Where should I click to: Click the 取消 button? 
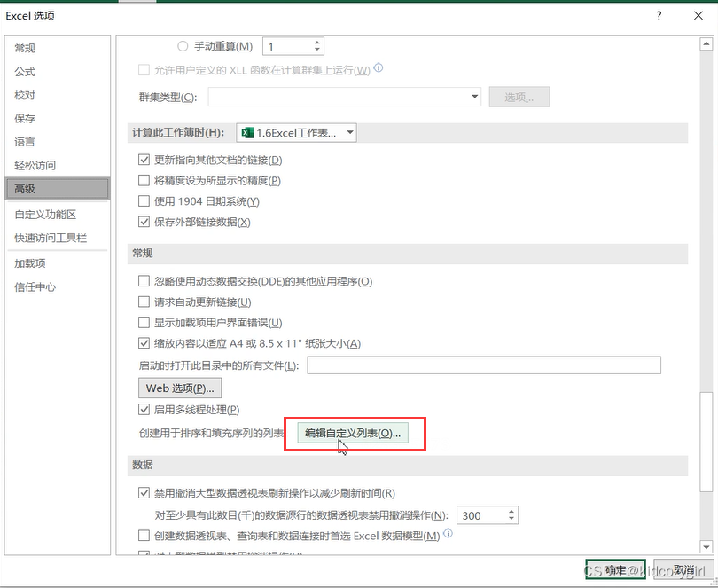tap(683, 569)
